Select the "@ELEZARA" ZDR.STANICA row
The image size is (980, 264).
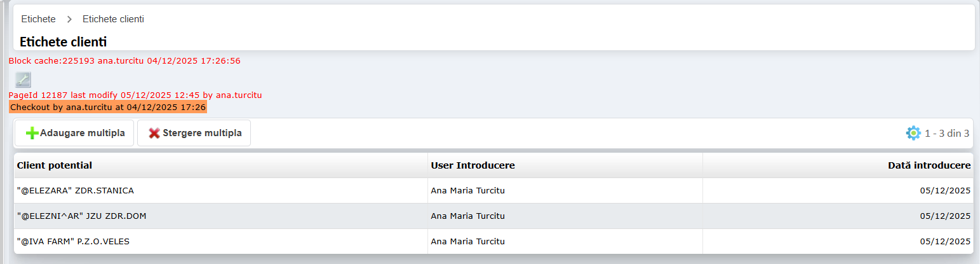coord(76,190)
